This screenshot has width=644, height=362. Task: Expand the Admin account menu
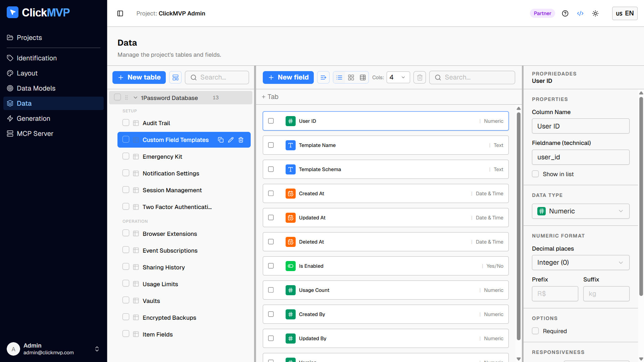pyautogui.click(x=97, y=349)
